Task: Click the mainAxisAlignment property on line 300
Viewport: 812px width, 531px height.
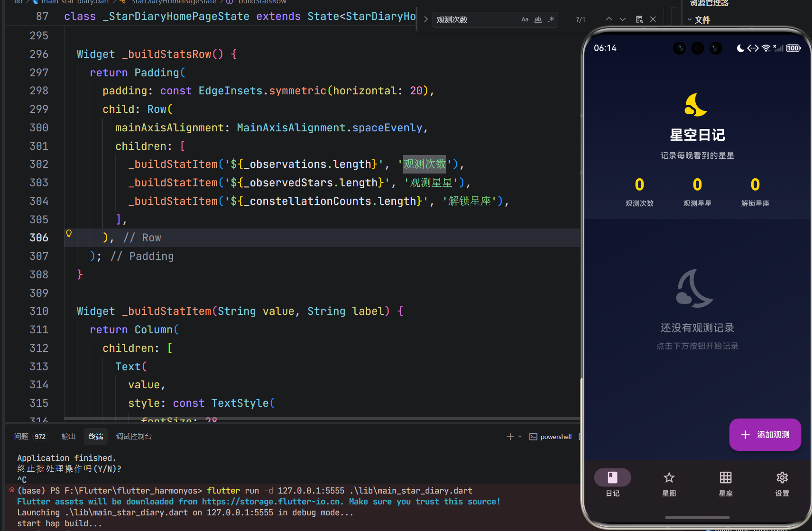Action: click(x=169, y=128)
